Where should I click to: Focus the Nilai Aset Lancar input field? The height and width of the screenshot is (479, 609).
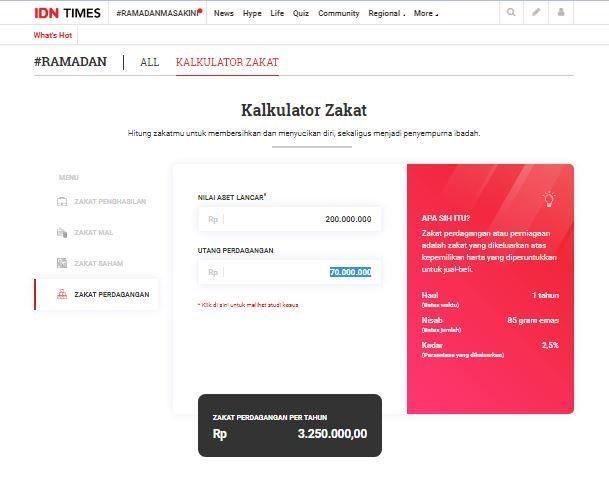point(289,219)
